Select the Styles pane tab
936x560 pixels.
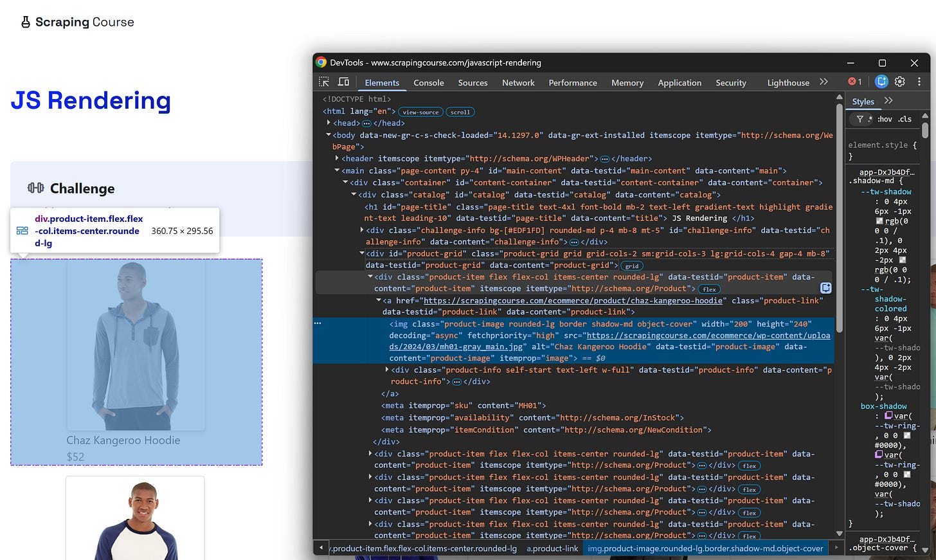863,101
